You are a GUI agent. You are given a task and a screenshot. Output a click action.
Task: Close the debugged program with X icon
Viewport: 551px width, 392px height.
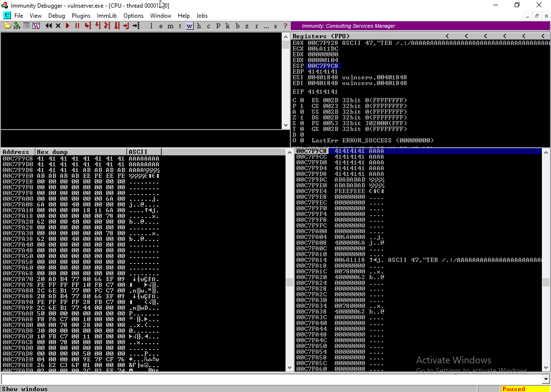click(58, 26)
